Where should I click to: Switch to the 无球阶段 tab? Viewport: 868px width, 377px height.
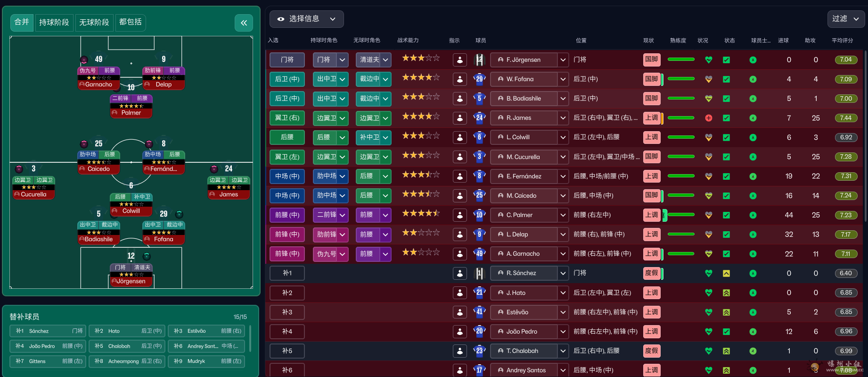coord(94,22)
